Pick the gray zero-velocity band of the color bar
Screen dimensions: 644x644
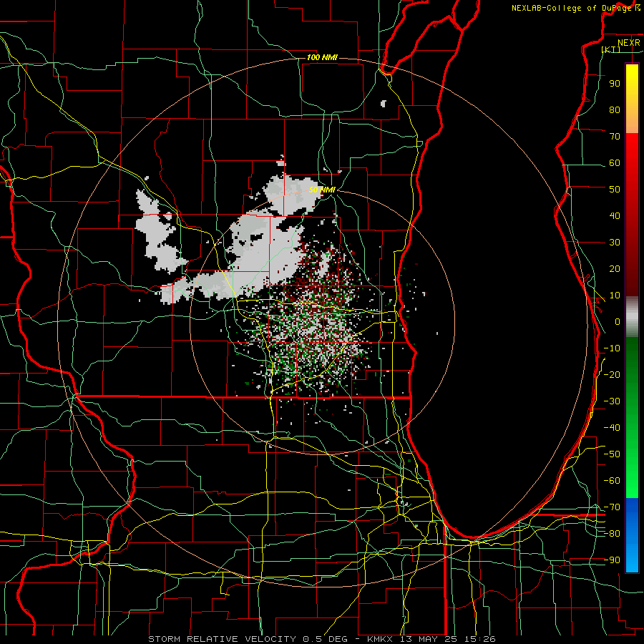click(632, 317)
